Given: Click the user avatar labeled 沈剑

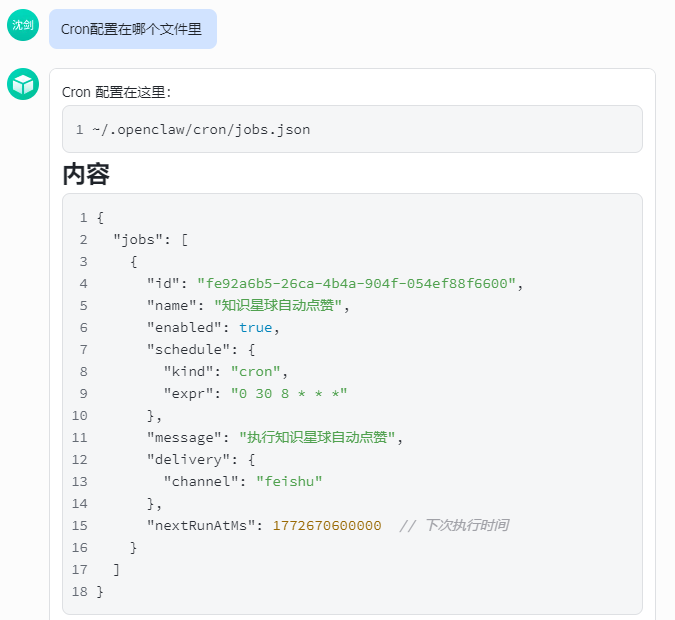Looking at the screenshot, I should [23, 25].
